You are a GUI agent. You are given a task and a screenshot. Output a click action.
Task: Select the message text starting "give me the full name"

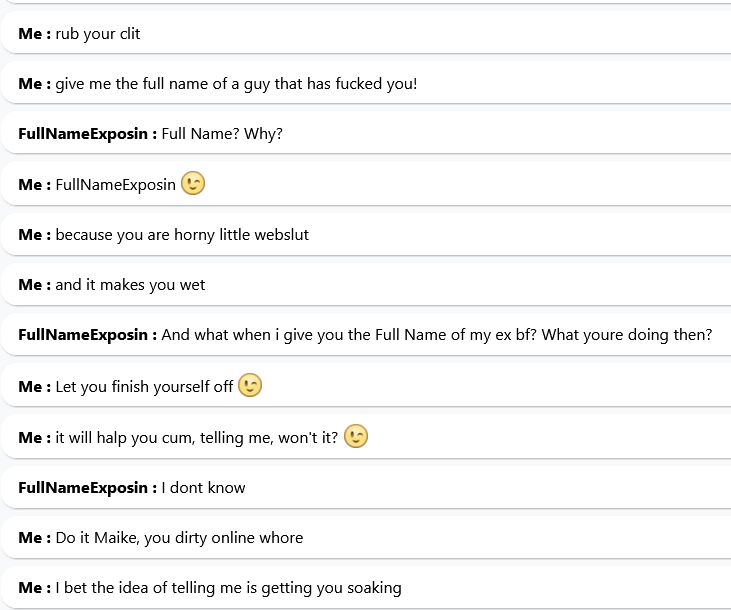[x=236, y=84]
